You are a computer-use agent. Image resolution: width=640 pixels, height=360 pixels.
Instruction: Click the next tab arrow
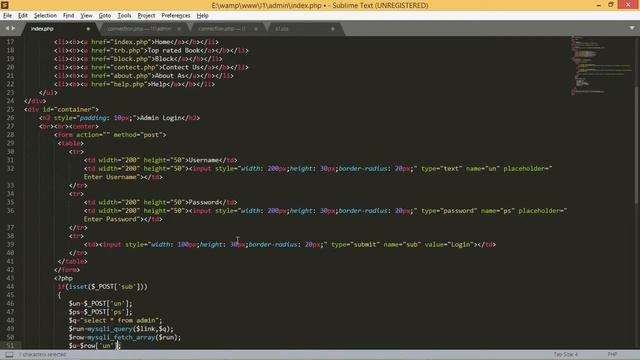(x=13, y=28)
